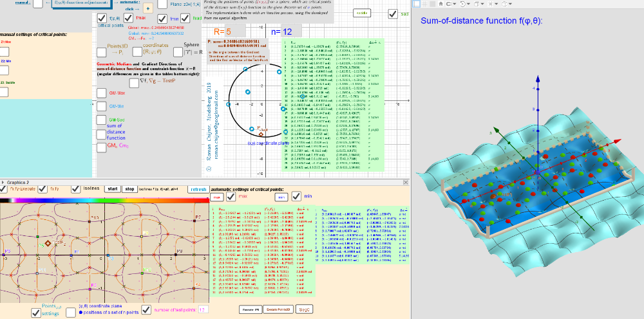Click the plus button next to automatic click
644x319 pixels.
(148, 8)
